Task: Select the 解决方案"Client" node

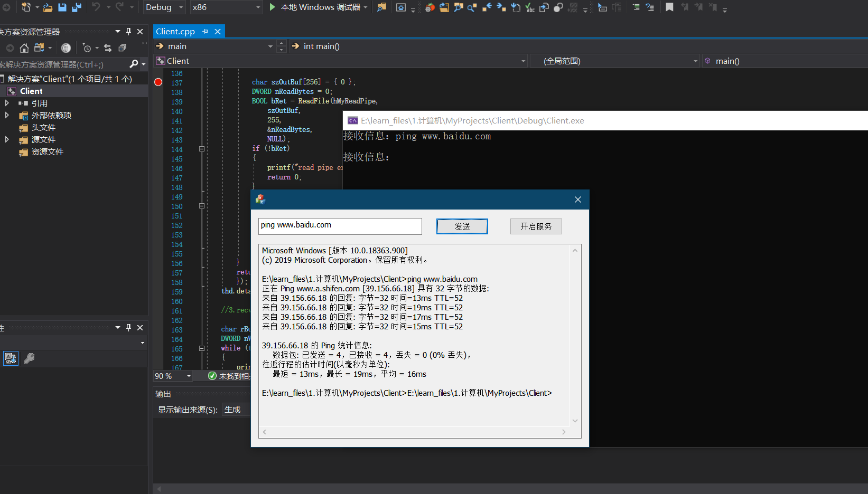Action: click(70, 79)
